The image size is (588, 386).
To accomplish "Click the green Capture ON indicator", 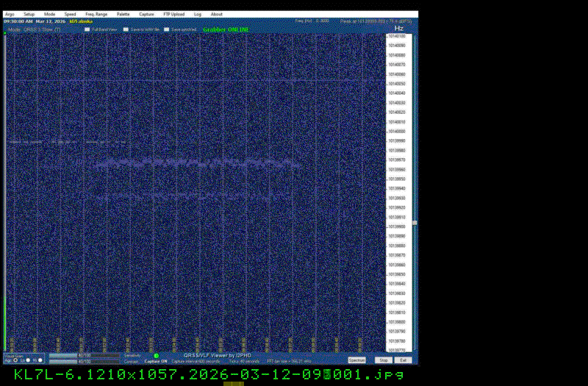I will [156, 356].
